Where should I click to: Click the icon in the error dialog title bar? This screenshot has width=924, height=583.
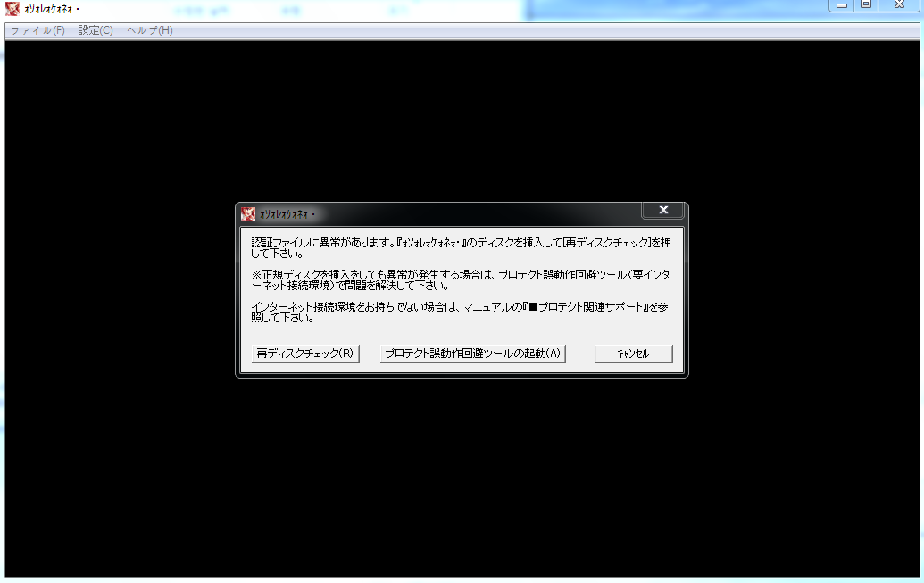coord(248,214)
